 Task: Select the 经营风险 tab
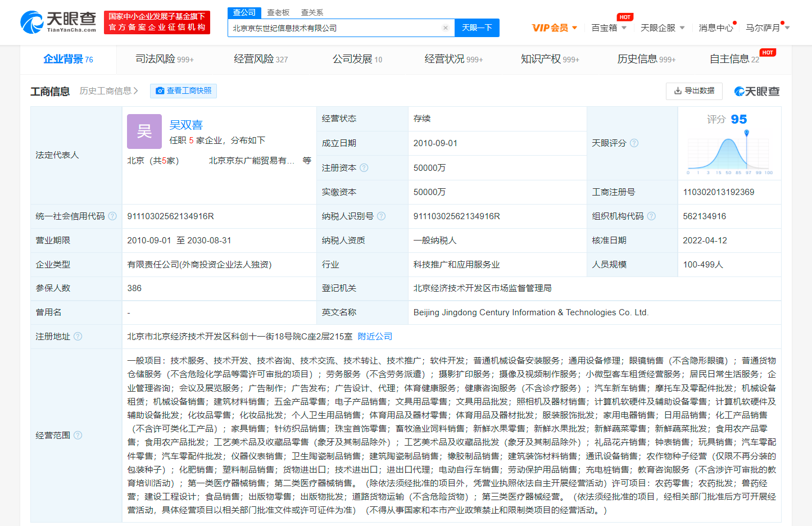click(261, 59)
